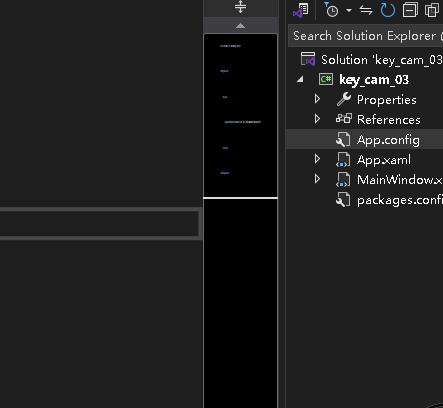
Task: Click the code minimap preview
Action: pos(240,115)
